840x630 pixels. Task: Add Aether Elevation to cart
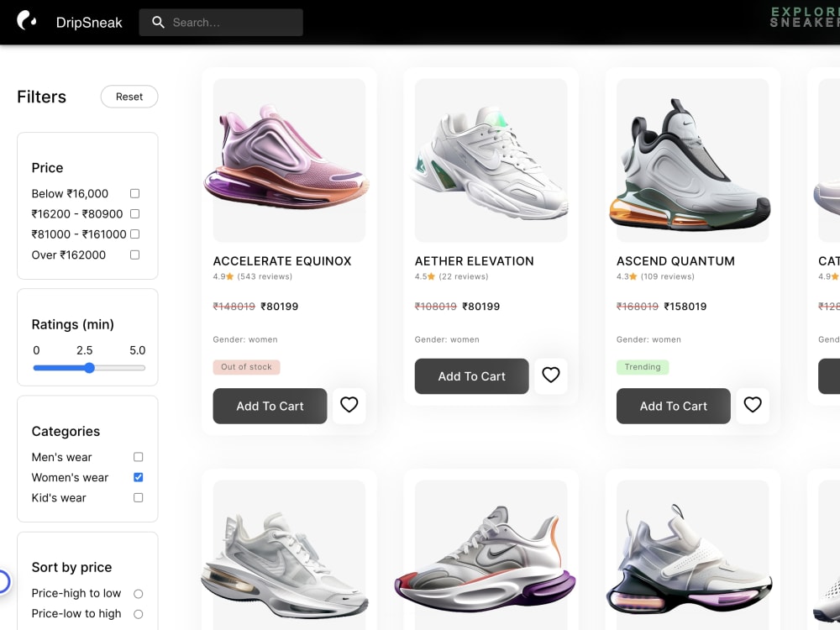(471, 376)
